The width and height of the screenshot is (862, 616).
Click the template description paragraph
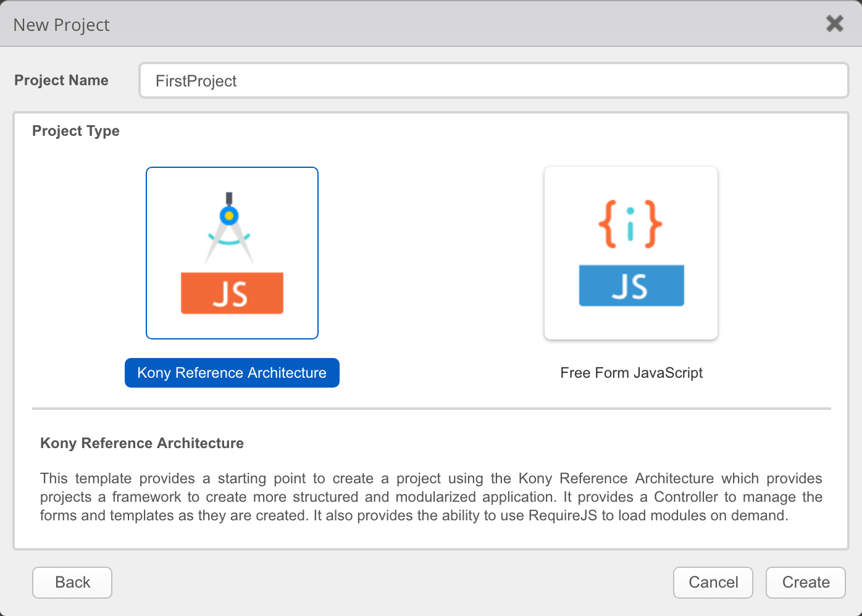tap(431, 497)
